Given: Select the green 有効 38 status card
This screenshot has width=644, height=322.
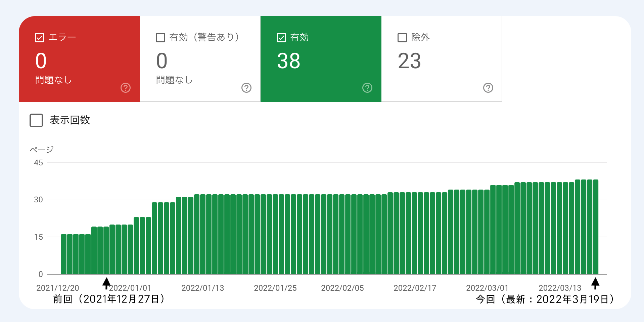Looking at the screenshot, I should tap(321, 59).
